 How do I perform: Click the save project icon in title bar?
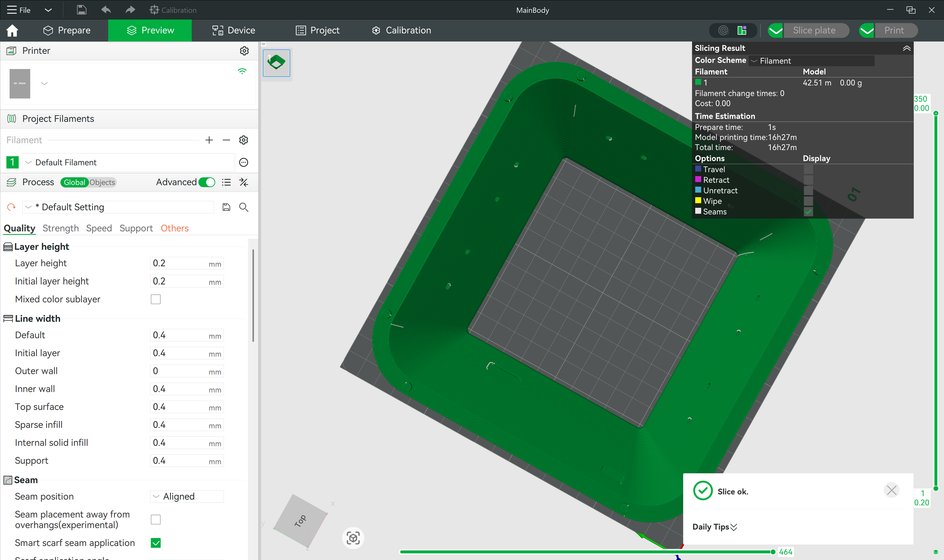(x=82, y=10)
